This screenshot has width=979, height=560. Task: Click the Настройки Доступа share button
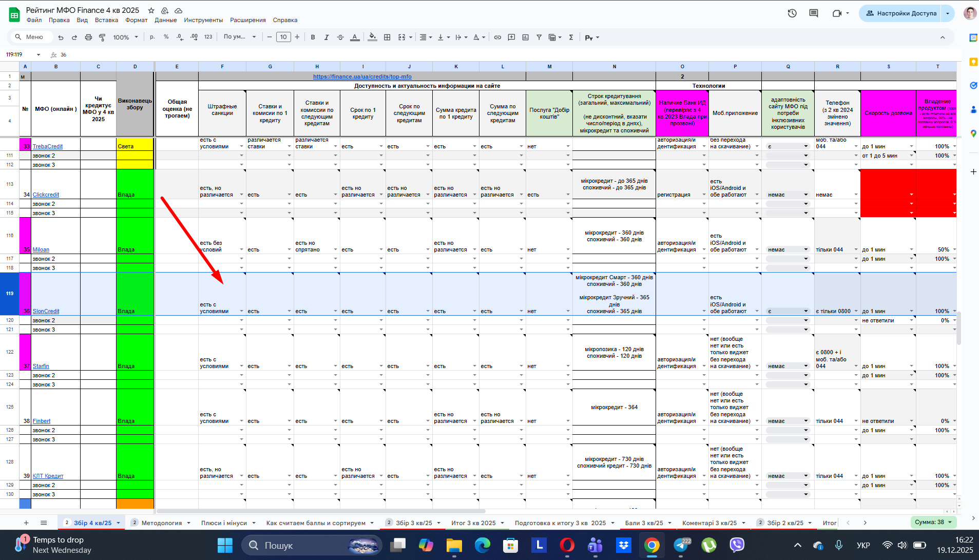pyautogui.click(x=901, y=13)
